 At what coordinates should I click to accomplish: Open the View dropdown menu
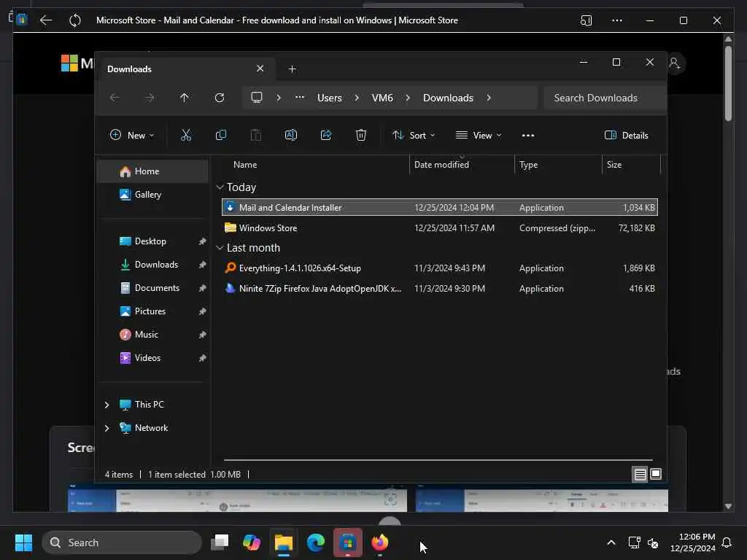(x=479, y=135)
